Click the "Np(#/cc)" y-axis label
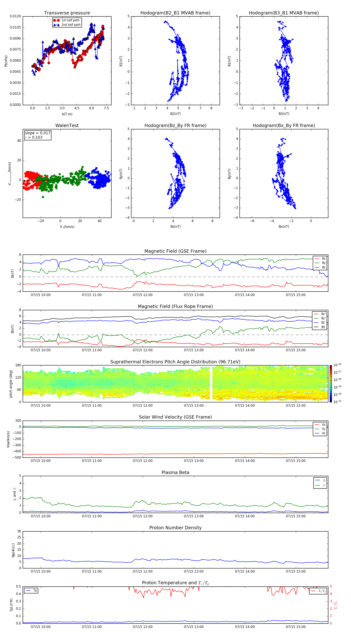The width and height of the screenshot is (351, 644). click(13, 550)
